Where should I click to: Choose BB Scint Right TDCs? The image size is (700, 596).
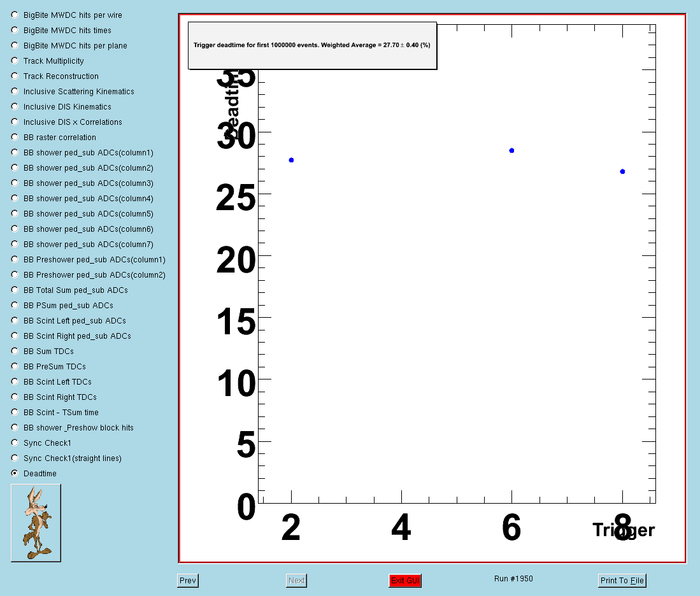coord(15,397)
